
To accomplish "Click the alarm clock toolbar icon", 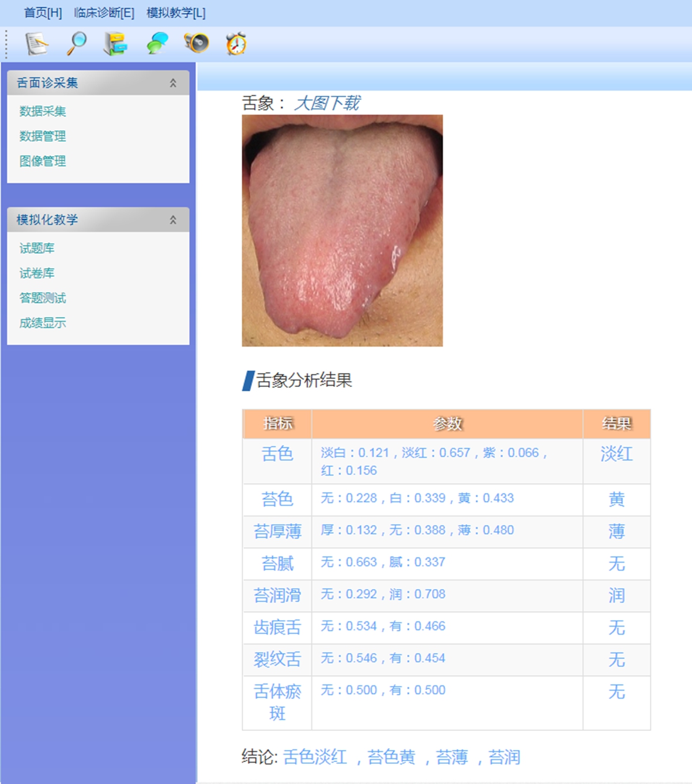I will pyautogui.click(x=236, y=44).
